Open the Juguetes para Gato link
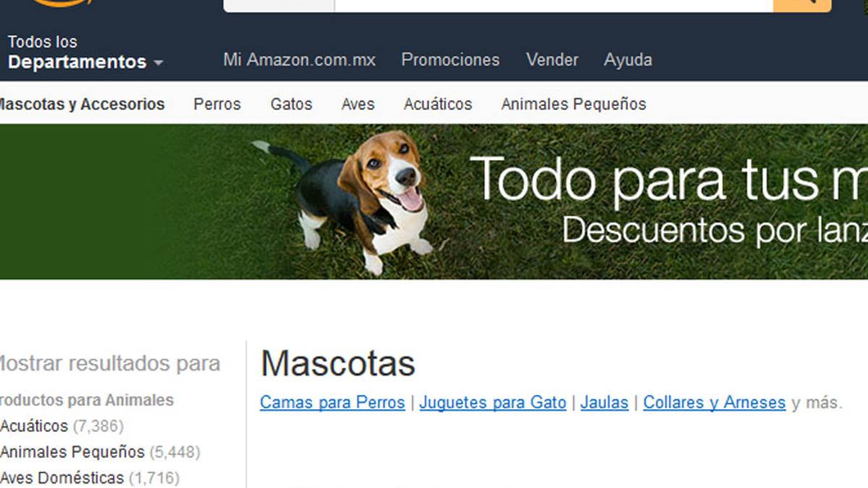This screenshot has width=868, height=488. click(x=493, y=403)
